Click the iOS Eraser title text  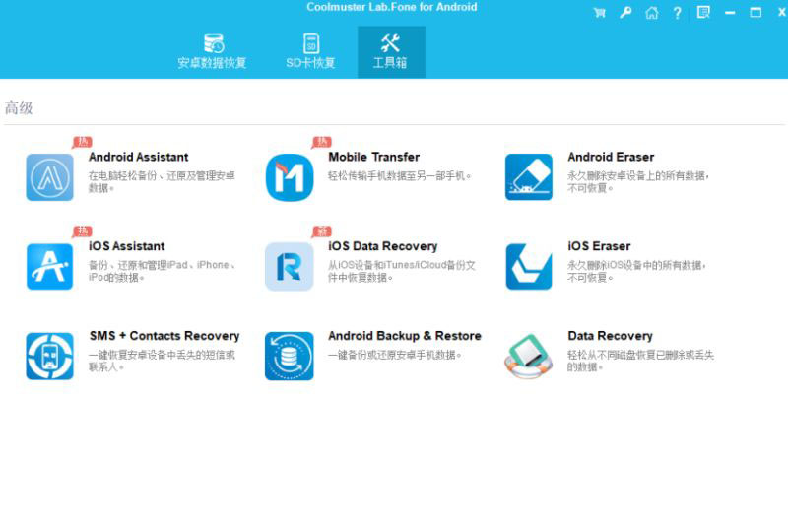pyautogui.click(x=599, y=246)
